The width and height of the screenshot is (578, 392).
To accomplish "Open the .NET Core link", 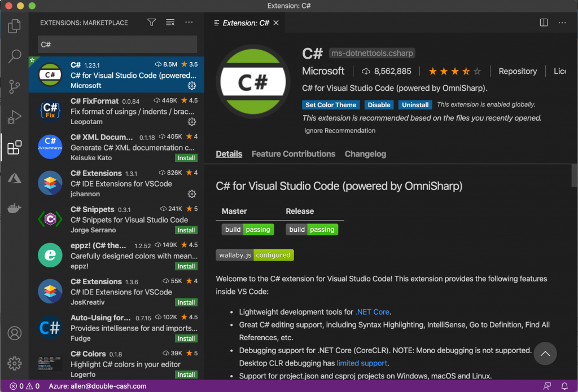I will (x=373, y=312).
